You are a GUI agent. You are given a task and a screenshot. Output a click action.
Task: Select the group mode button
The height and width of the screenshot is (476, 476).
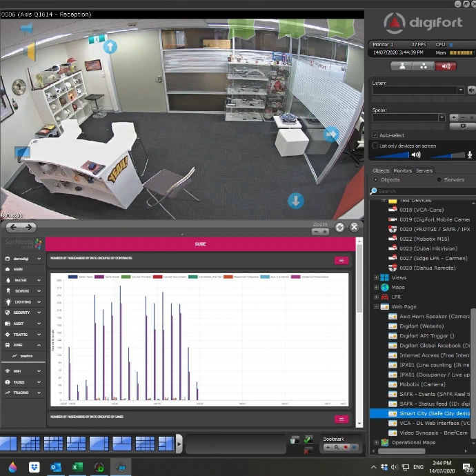(x=424, y=66)
